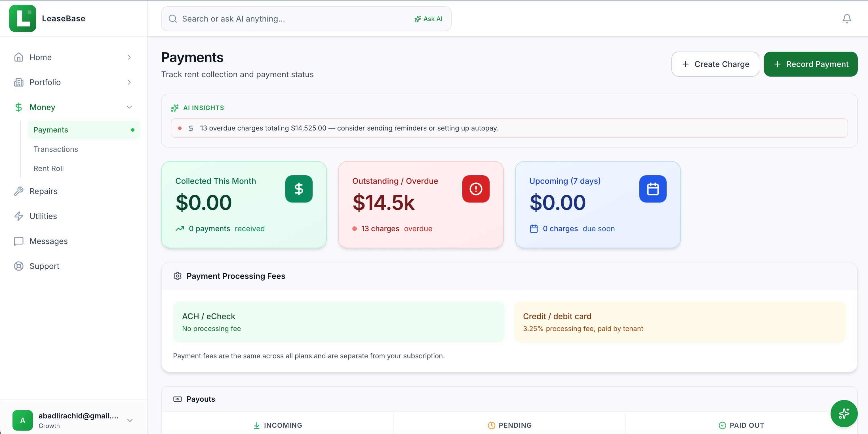The height and width of the screenshot is (434, 868).
Task: Select the Collected This Month card
Action: [x=244, y=205]
